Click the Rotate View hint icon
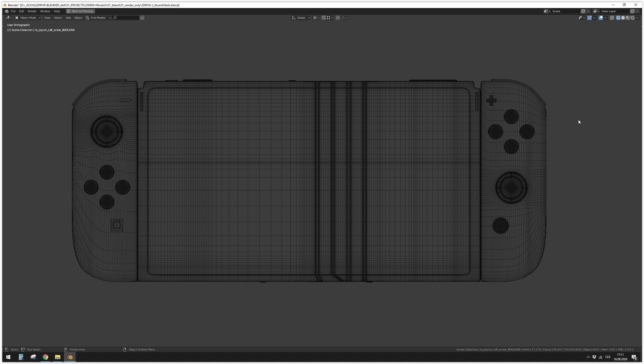The height and width of the screenshot is (364, 644). click(x=66, y=350)
